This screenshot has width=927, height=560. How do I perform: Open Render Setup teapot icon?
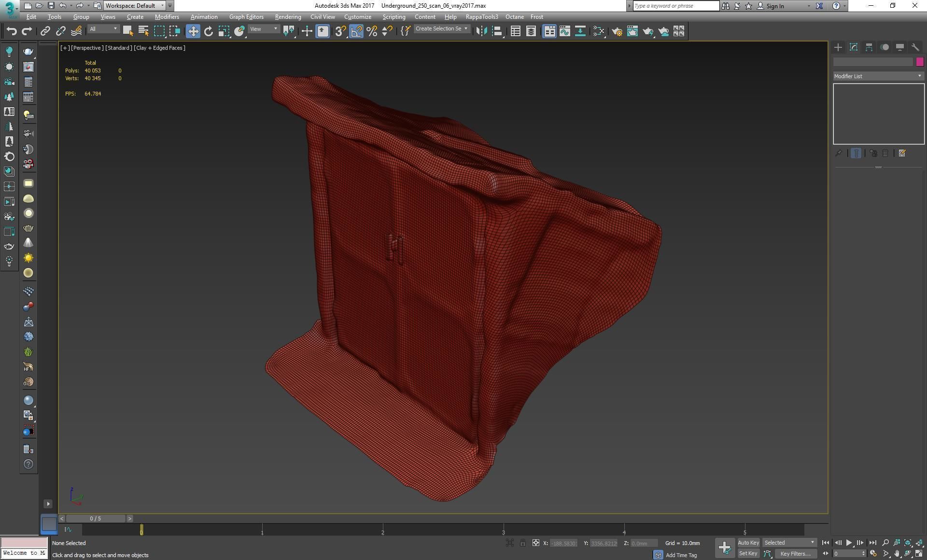pyautogui.click(x=617, y=31)
